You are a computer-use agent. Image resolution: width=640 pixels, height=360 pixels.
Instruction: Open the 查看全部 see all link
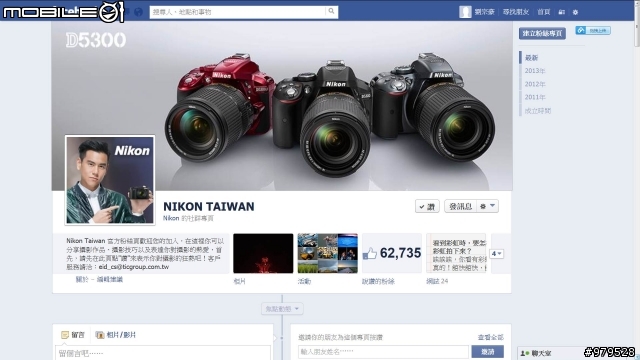tap(491, 337)
